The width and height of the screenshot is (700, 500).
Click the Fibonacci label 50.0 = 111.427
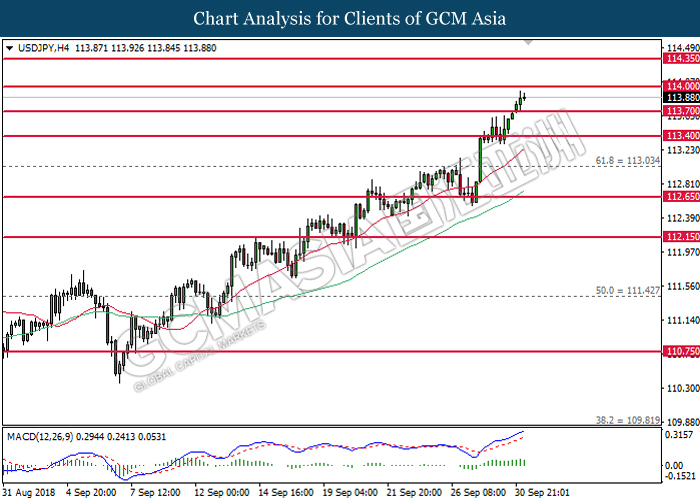[628, 291]
